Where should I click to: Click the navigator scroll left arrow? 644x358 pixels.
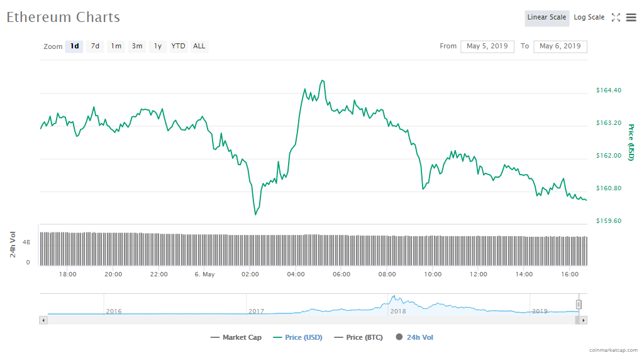[43, 320]
